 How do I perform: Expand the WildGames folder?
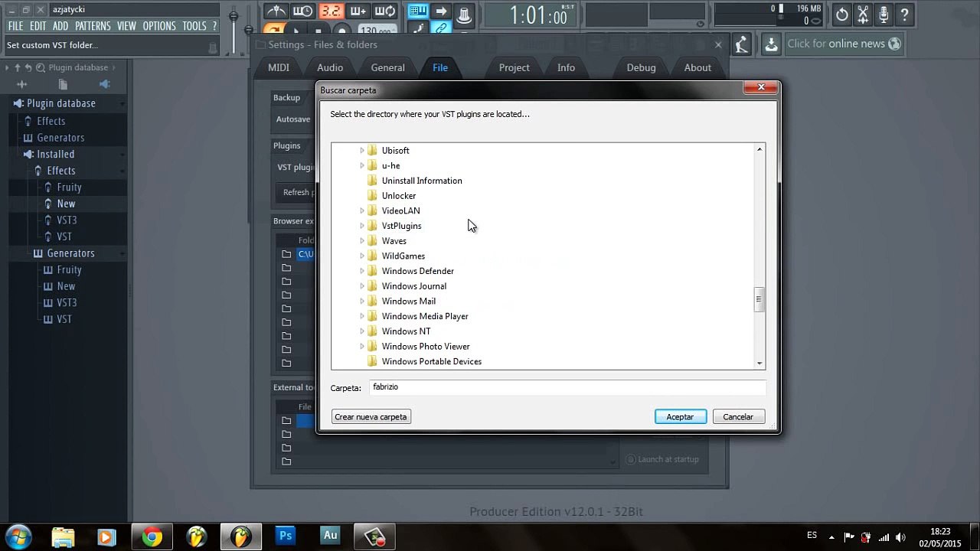[x=362, y=256]
